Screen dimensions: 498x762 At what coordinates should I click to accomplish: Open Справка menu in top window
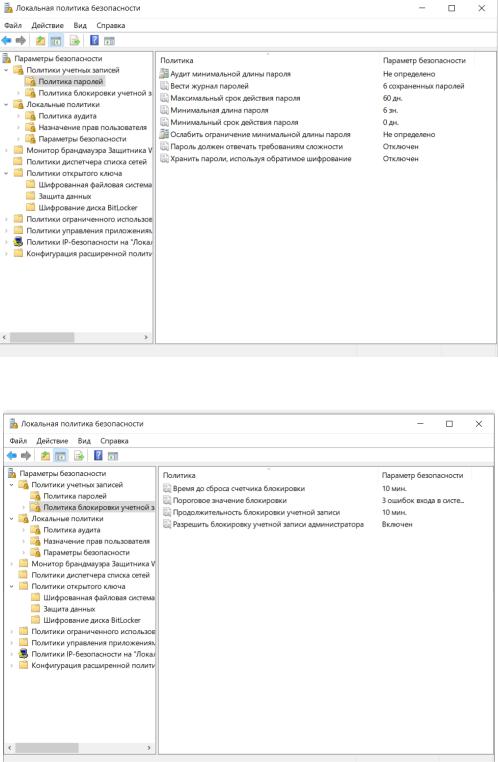pyautogui.click(x=111, y=25)
